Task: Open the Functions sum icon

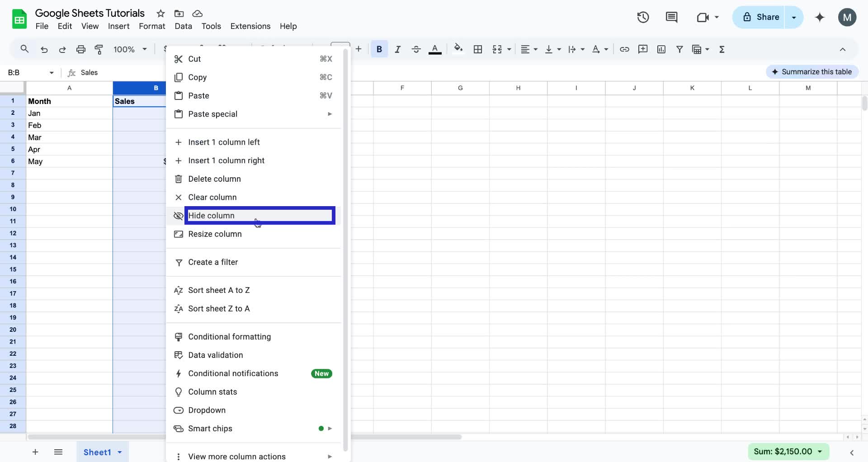Action: (722, 49)
